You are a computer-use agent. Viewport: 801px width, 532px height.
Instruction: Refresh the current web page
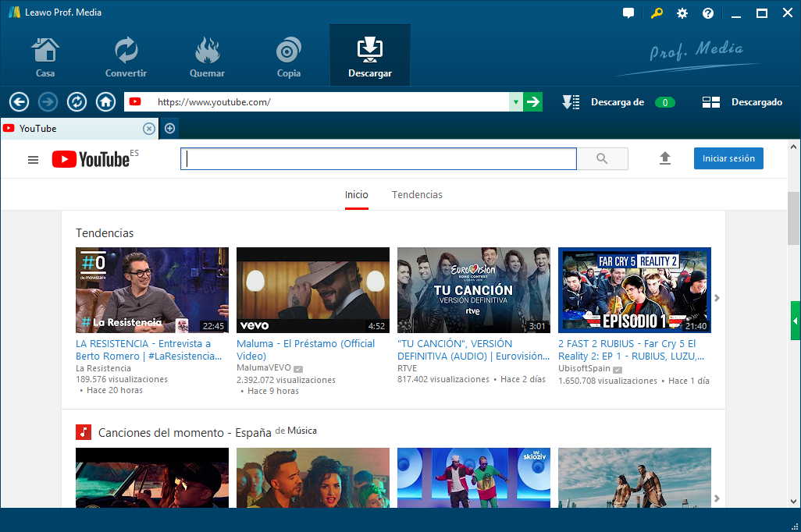tap(77, 102)
